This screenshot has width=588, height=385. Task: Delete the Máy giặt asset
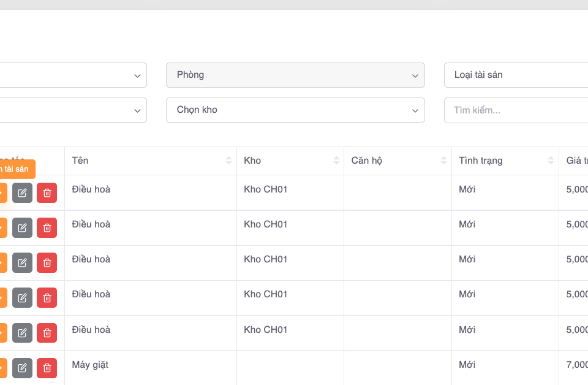47,368
